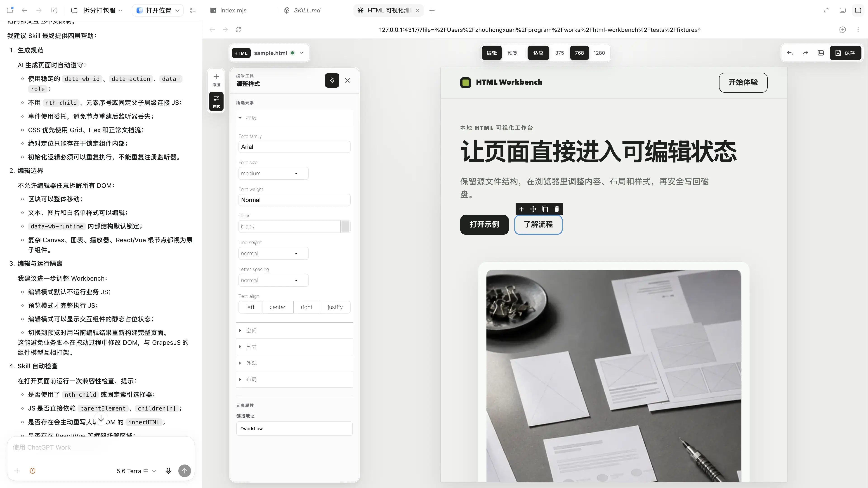Select parent element arrow above 了解流程
This screenshot has width=868, height=488.
click(521, 209)
